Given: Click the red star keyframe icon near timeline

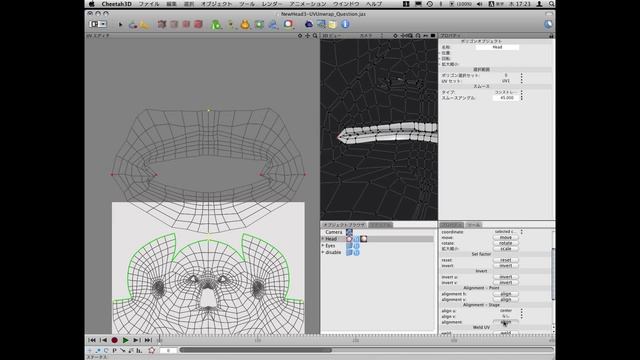Looking at the screenshot, I should 151,350.
